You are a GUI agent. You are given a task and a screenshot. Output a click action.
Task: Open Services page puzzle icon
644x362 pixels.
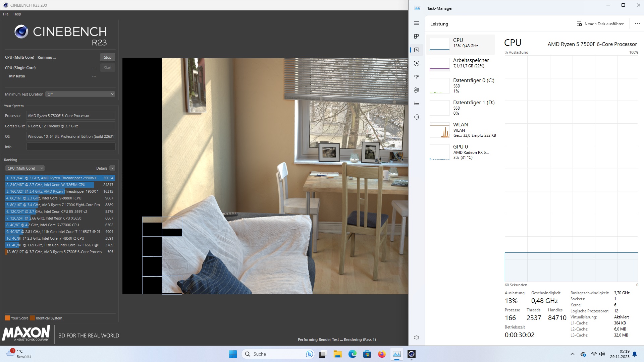tap(417, 117)
